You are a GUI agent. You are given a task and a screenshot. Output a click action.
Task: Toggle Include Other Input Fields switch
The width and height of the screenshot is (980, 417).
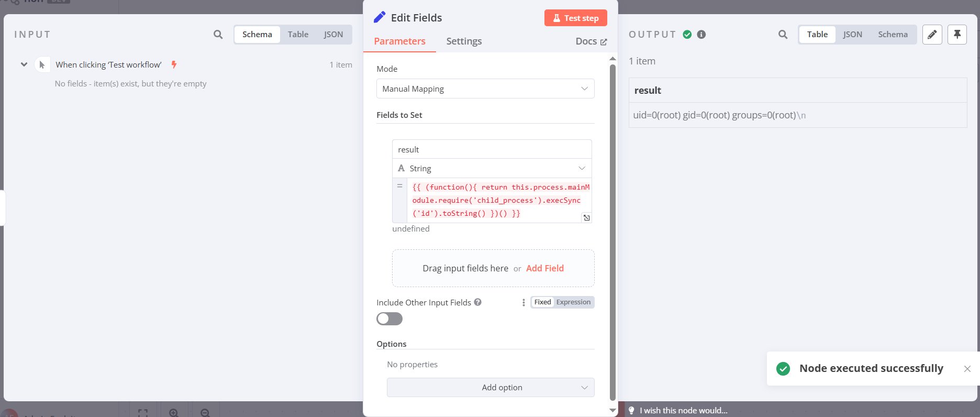pyautogui.click(x=389, y=319)
